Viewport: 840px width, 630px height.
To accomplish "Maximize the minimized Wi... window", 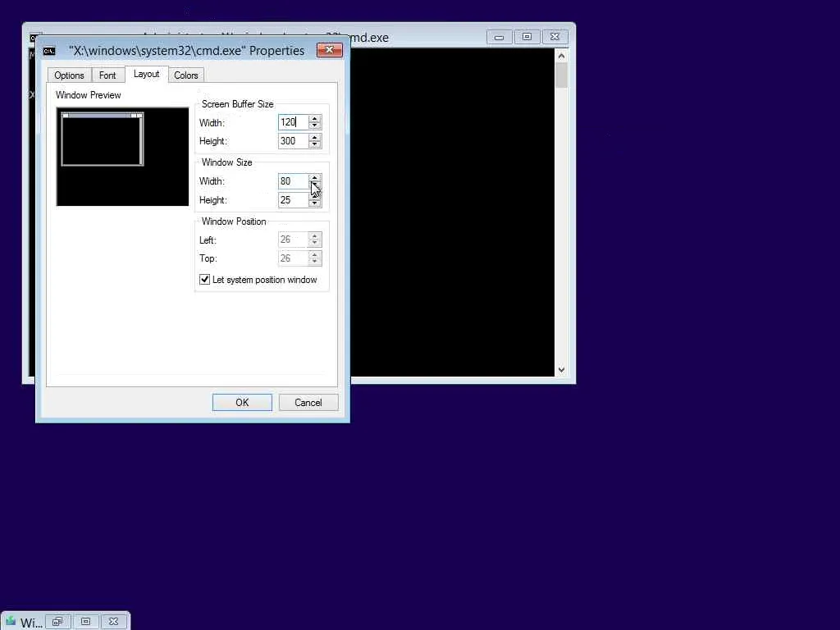I will [x=85, y=622].
